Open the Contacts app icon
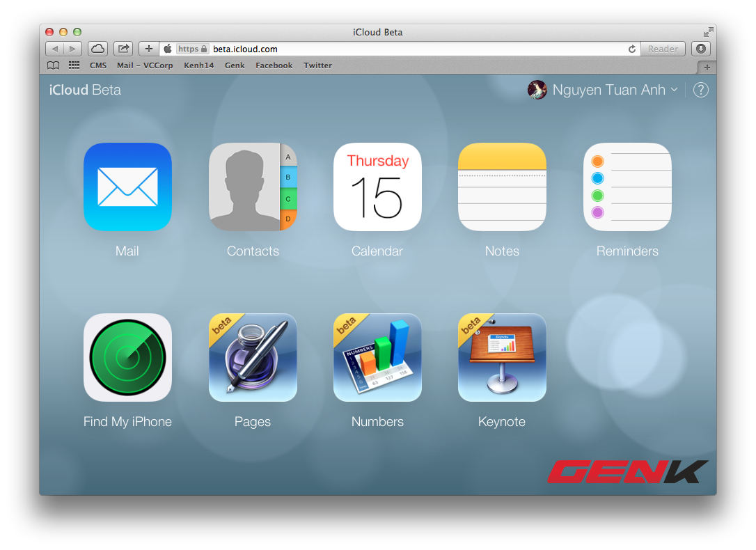Viewport: 756px width, 550px height. pyautogui.click(x=253, y=187)
